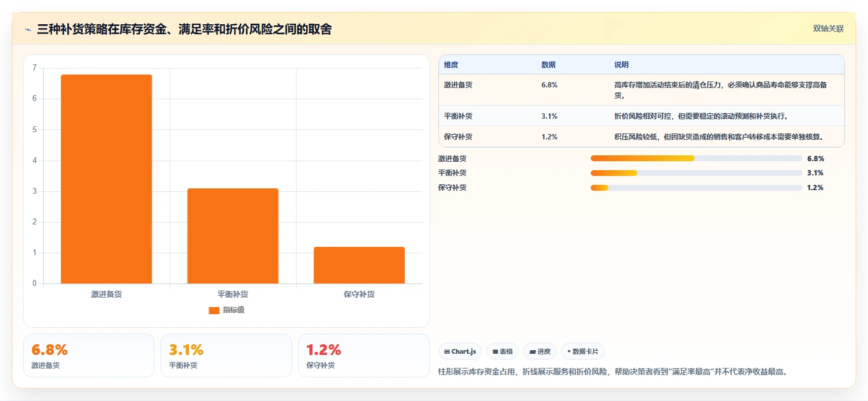Click the 指标值 legend label
This screenshot has width=868, height=401.
pos(233,311)
